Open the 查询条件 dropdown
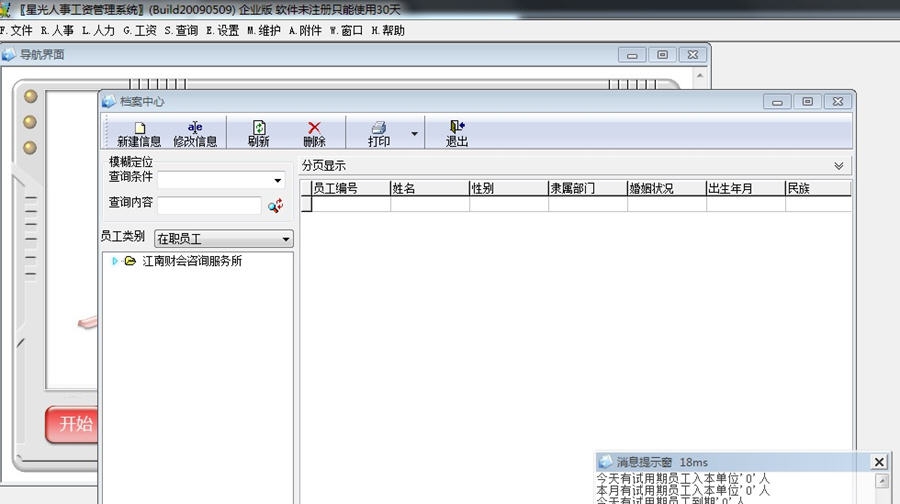 tap(278, 180)
